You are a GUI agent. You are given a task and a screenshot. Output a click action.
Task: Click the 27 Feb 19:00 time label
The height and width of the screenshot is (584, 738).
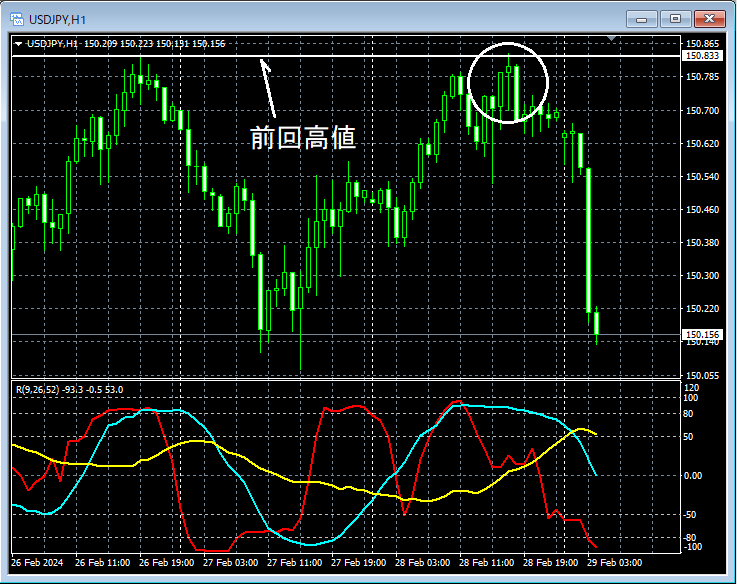359,563
